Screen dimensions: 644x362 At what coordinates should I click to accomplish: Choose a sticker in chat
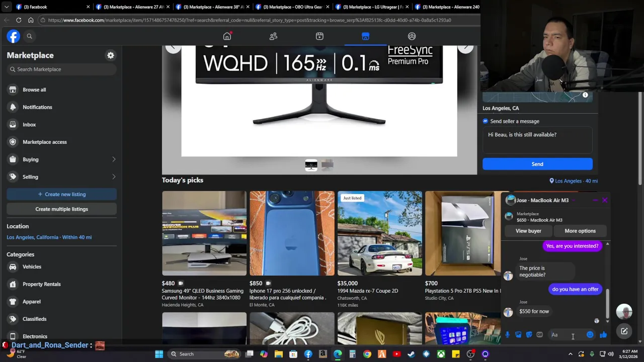tap(529, 335)
